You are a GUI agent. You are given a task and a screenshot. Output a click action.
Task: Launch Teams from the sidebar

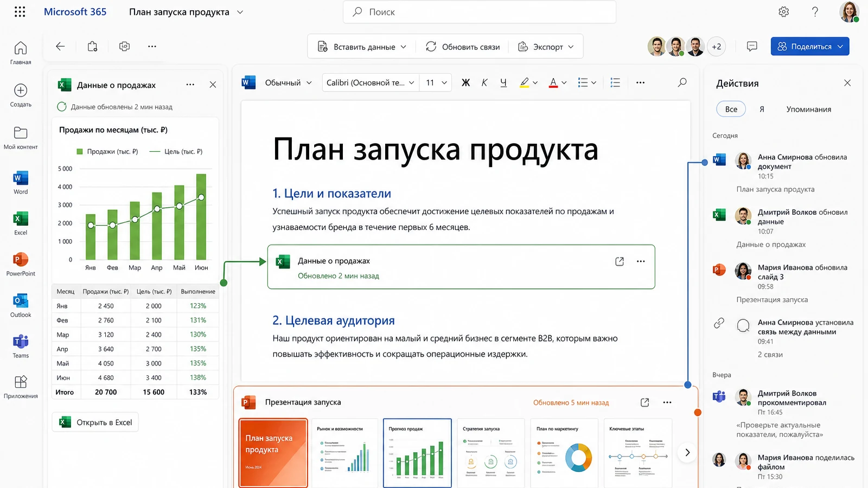21,346
